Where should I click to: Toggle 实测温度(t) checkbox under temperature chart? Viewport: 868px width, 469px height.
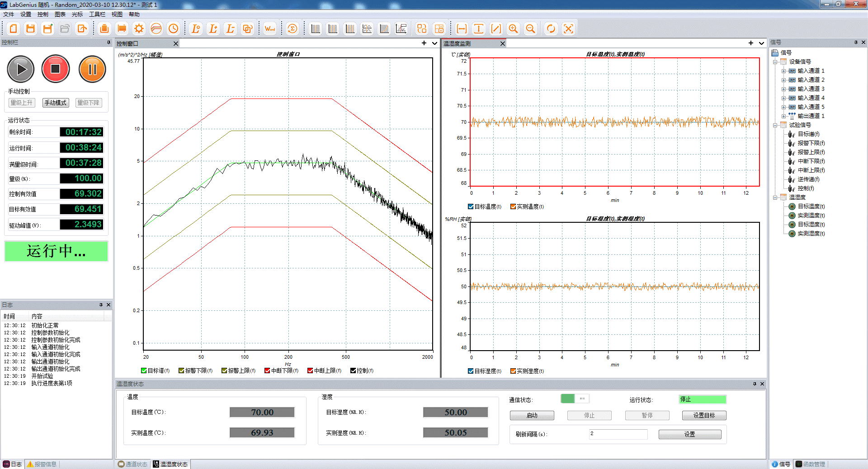(513, 206)
